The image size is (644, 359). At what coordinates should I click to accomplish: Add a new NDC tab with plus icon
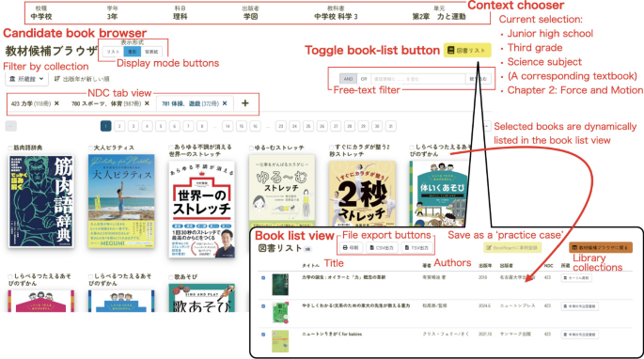pos(245,103)
